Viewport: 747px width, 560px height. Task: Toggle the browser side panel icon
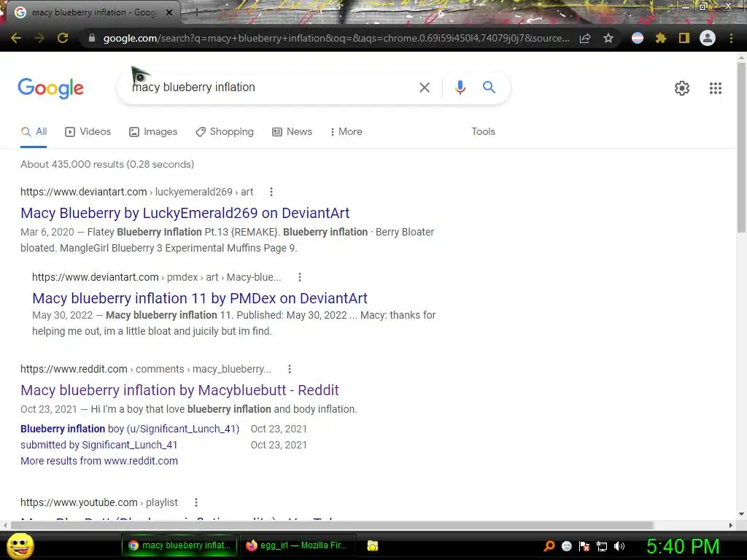[x=684, y=38]
